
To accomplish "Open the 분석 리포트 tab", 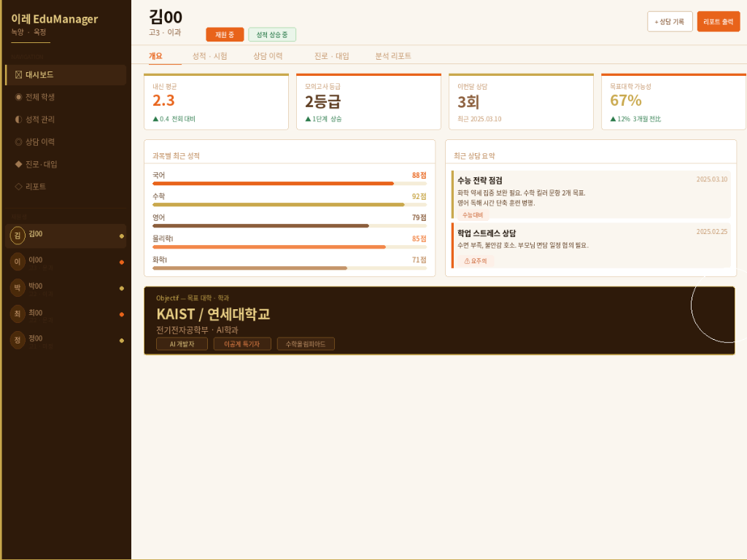I will click(392, 56).
